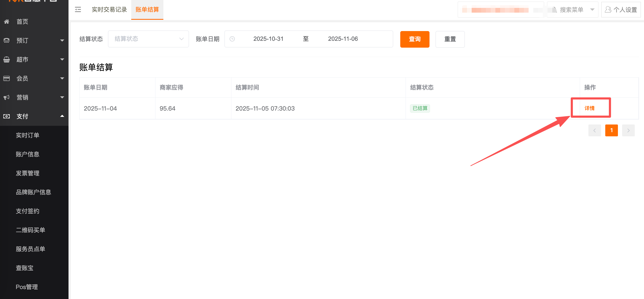
Task: Click the 会员 member card icon
Action: [x=7, y=78]
